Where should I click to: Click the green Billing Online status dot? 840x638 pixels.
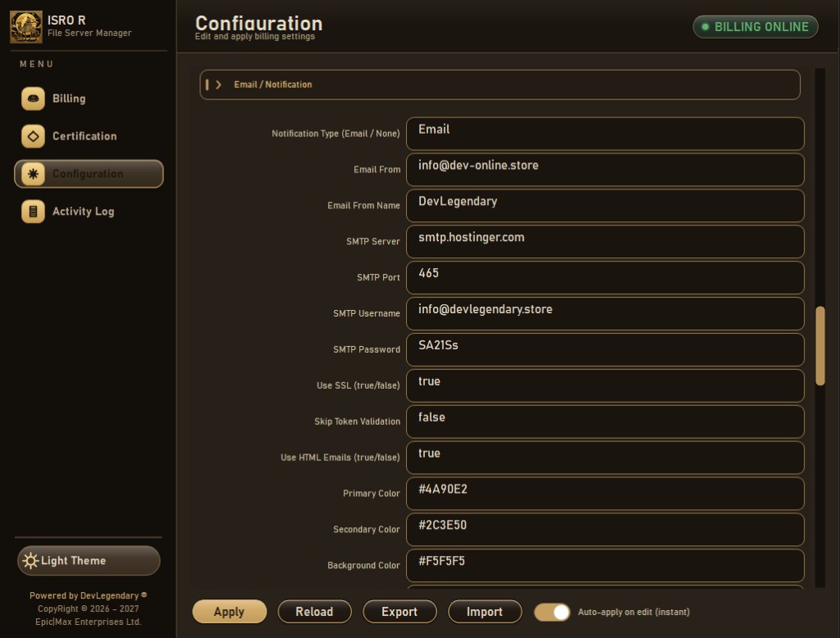point(705,27)
